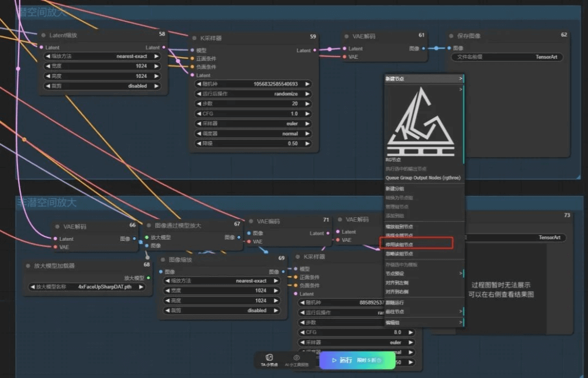Choose 忽略该组节点 menu entry

399,254
